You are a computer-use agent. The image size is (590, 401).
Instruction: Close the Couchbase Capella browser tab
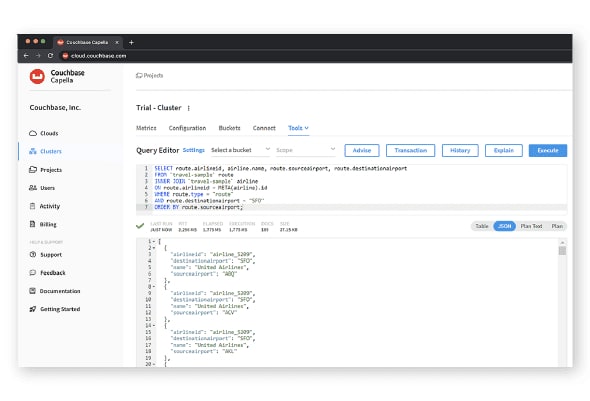(117, 43)
